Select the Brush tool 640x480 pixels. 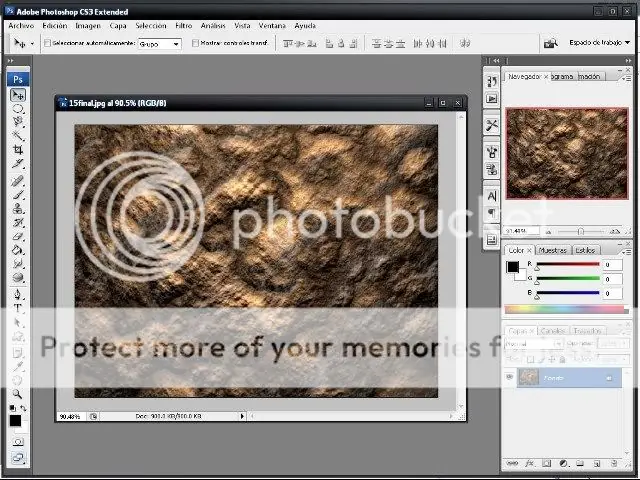click(x=18, y=195)
